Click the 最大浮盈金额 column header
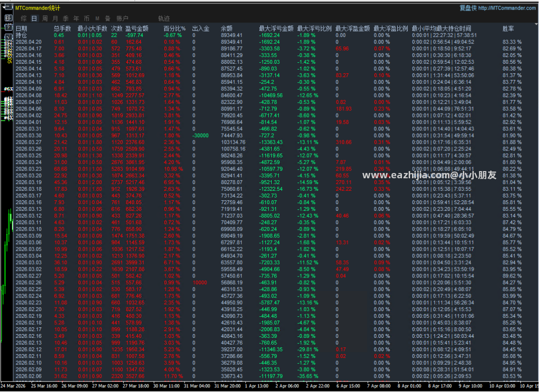 point(352,29)
